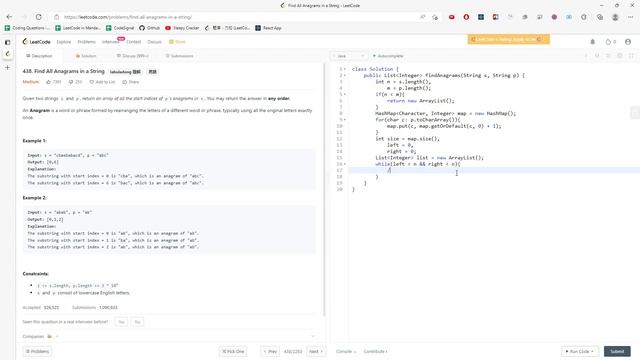This screenshot has width=640, height=360.
Task: Click the thumbs-up like icon
Action: 49,82
